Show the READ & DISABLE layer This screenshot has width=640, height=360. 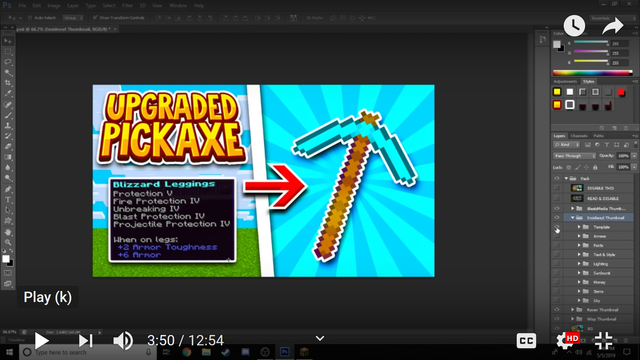(557, 198)
